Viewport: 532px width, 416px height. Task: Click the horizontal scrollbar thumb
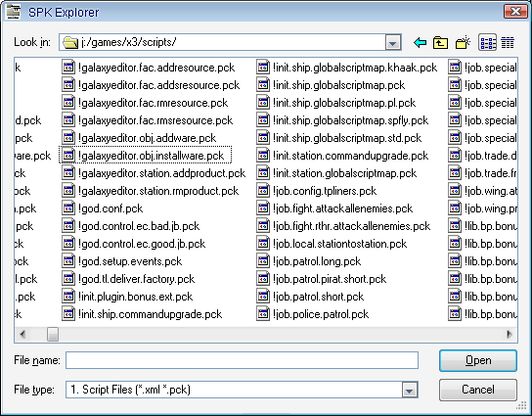pyautogui.click(x=53, y=334)
